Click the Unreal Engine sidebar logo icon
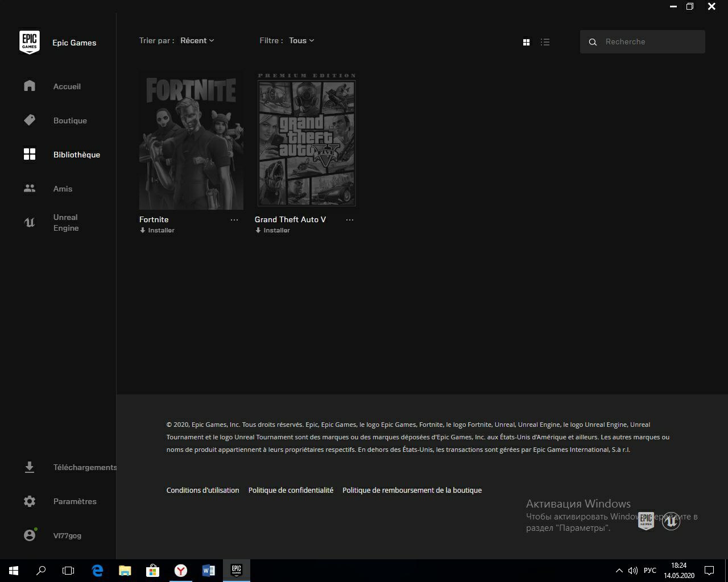Screen dimensions: 728x582 click(x=30, y=222)
